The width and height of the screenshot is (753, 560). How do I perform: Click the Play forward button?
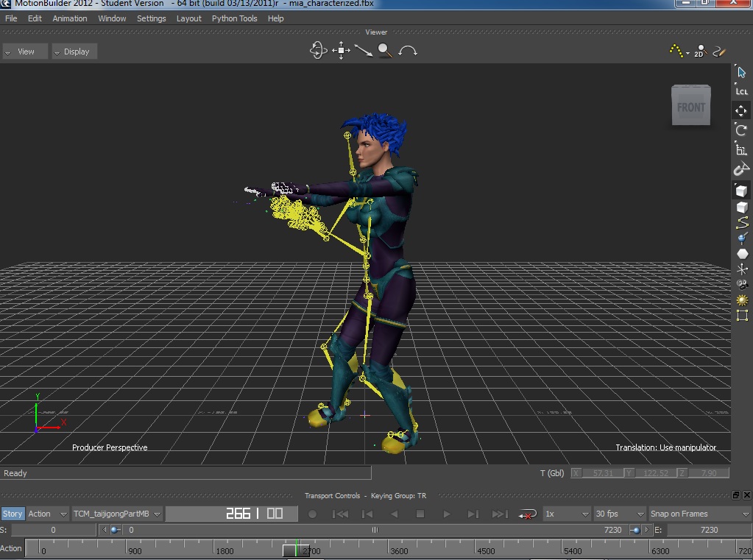click(x=447, y=514)
